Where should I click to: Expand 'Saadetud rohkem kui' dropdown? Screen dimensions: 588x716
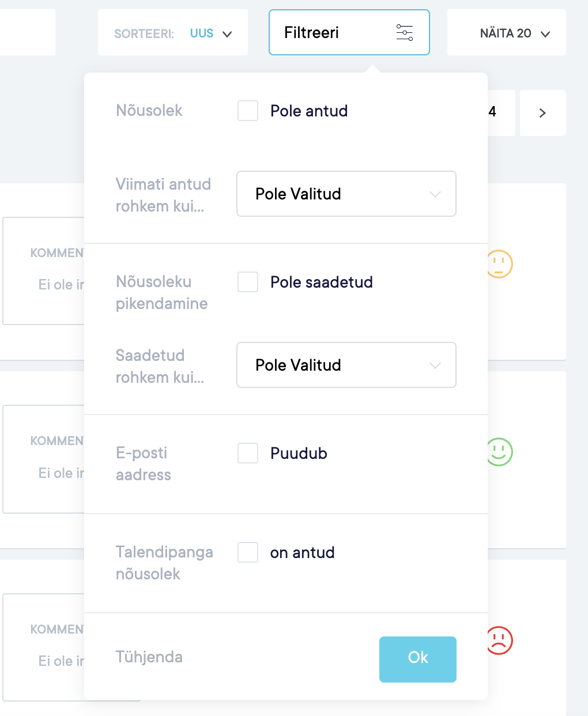click(346, 365)
